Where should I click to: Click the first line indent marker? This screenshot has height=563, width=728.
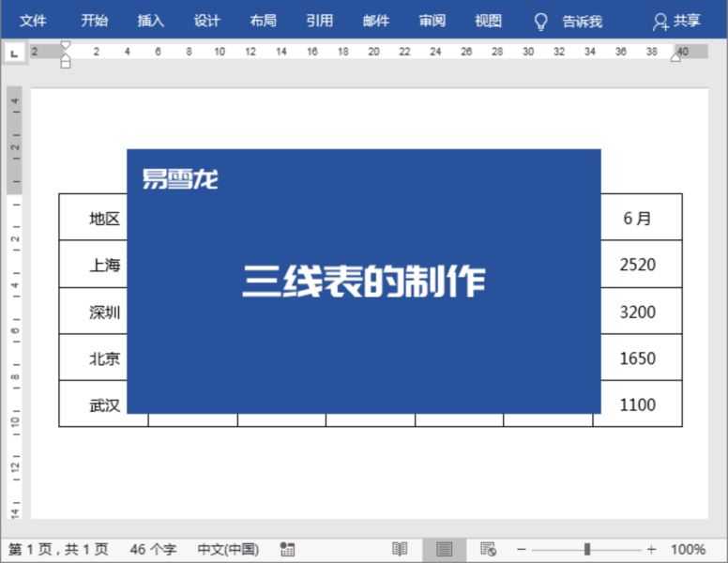[x=66, y=45]
